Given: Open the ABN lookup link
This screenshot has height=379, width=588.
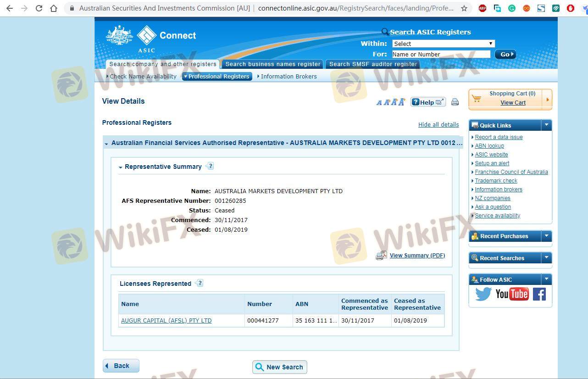Looking at the screenshot, I should coord(489,146).
